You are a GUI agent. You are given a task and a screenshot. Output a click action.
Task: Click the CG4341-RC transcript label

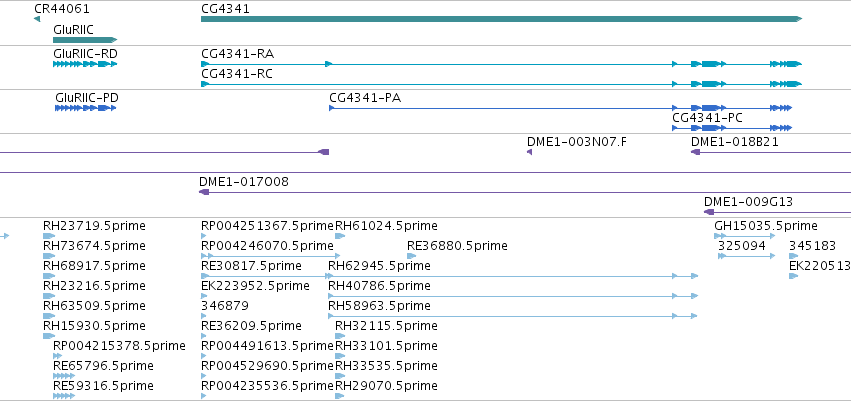237,74
